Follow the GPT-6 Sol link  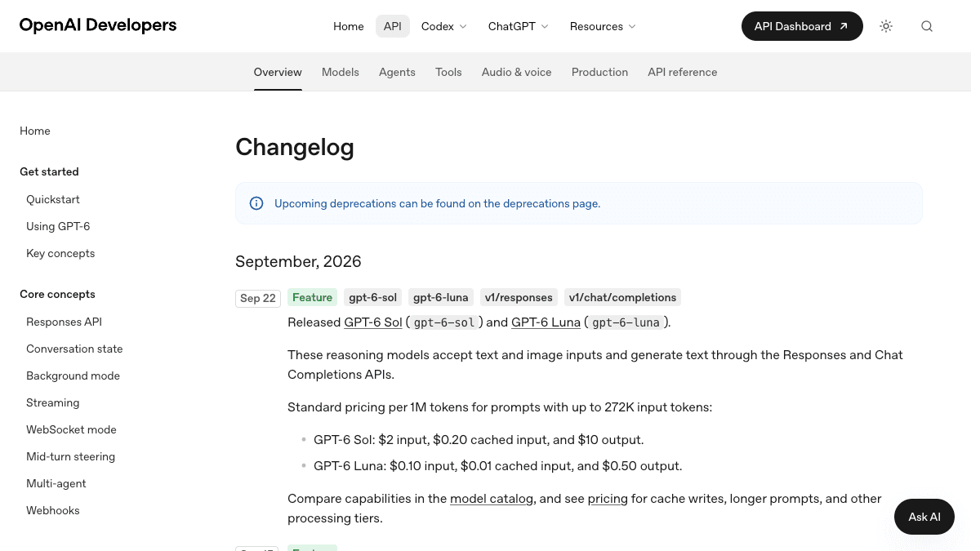373,322
